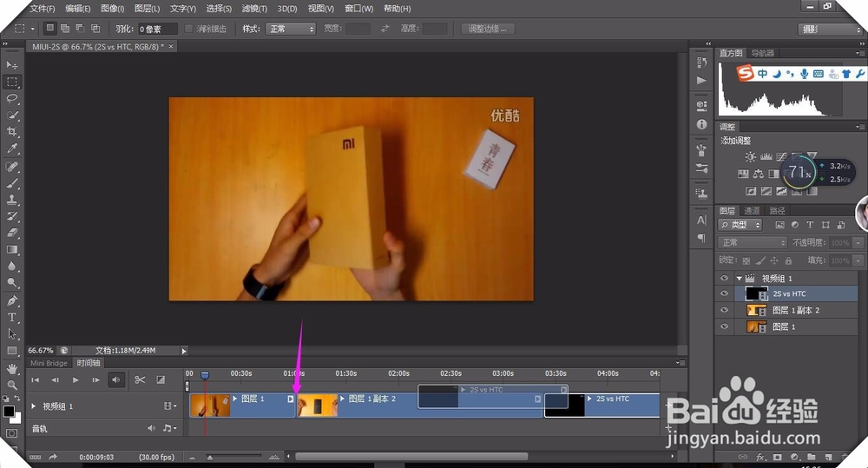Screen dimensions: 868x468
Task: Select the Healing Brush tool
Action: point(11,166)
